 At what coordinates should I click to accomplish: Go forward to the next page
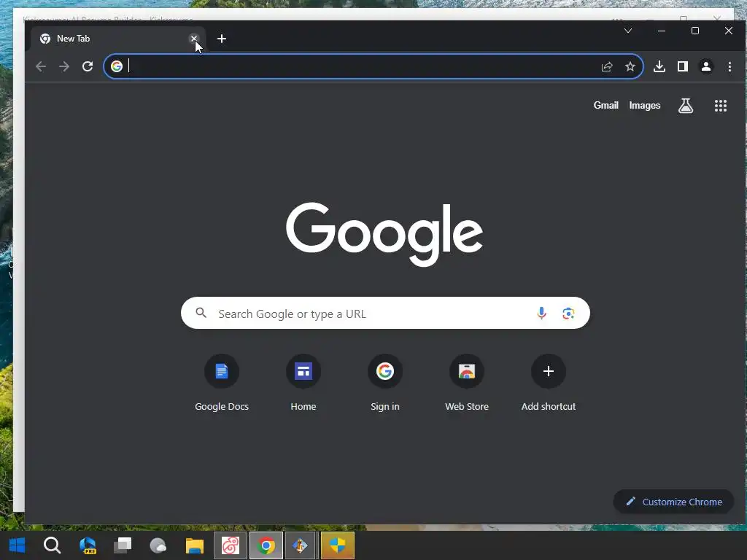click(64, 66)
